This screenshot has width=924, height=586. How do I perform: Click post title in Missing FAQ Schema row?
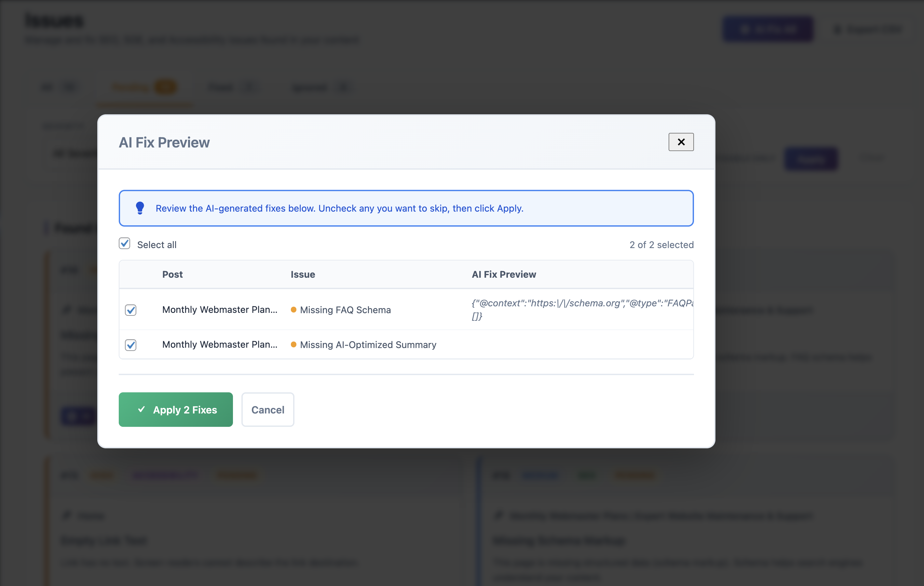click(220, 310)
